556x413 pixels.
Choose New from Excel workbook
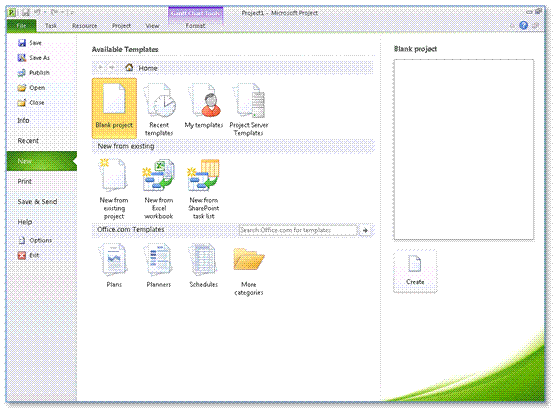pyautogui.click(x=159, y=189)
